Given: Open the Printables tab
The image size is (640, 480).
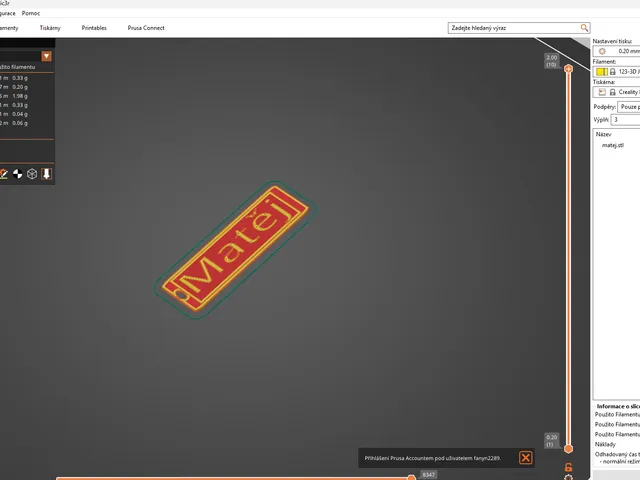Looking at the screenshot, I should click(94, 28).
